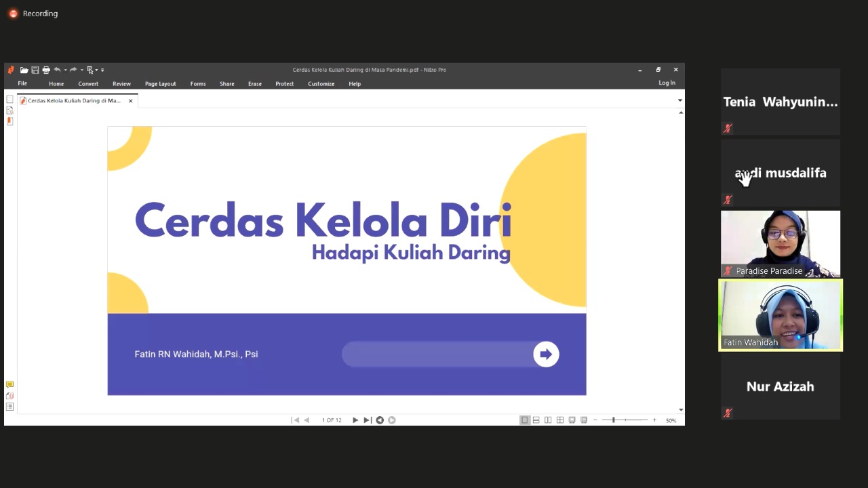Click the Open folder icon in quick access toolbar
The width and height of the screenshot is (868, 488).
point(24,70)
